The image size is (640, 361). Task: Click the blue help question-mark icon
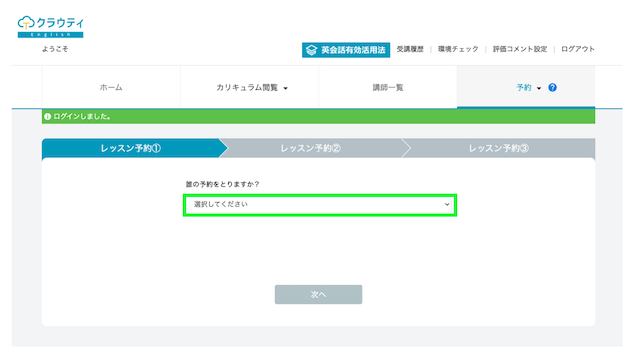552,87
